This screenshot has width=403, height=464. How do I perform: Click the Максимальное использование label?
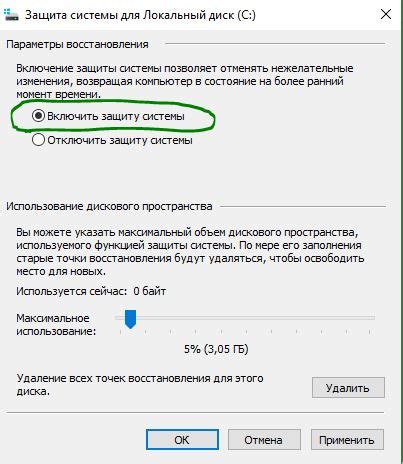click(56, 325)
